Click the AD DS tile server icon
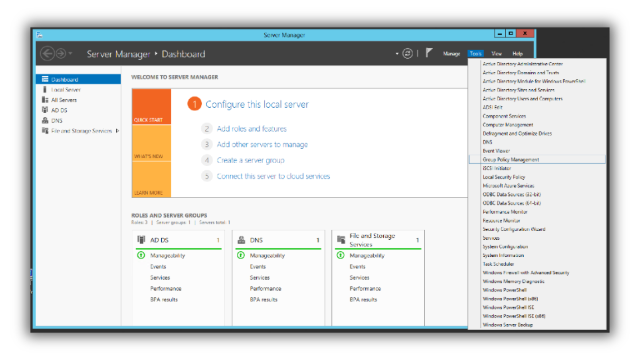The image size is (644, 362). tap(141, 240)
